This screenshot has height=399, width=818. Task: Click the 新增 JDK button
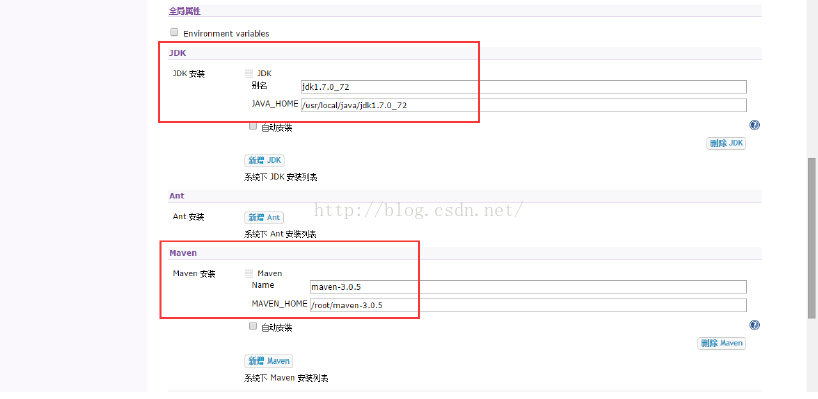click(264, 160)
